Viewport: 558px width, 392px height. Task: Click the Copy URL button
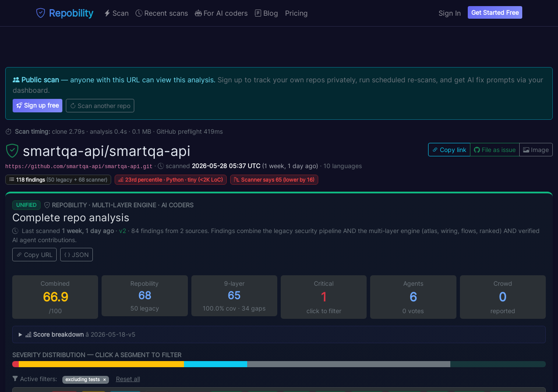(x=34, y=254)
